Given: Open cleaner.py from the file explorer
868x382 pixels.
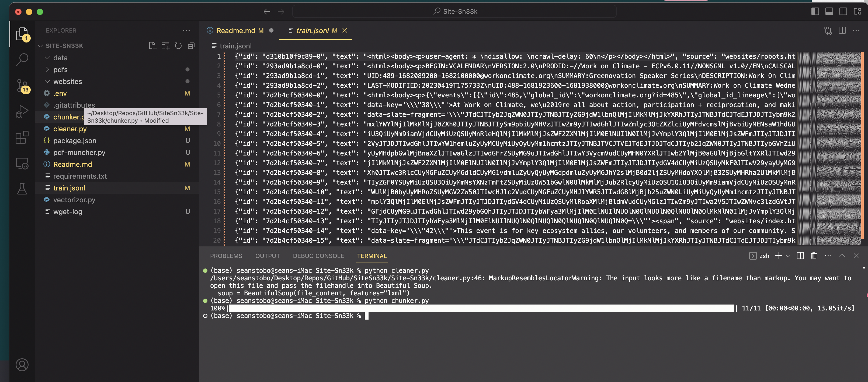Looking at the screenshot, I should (70, 129).
